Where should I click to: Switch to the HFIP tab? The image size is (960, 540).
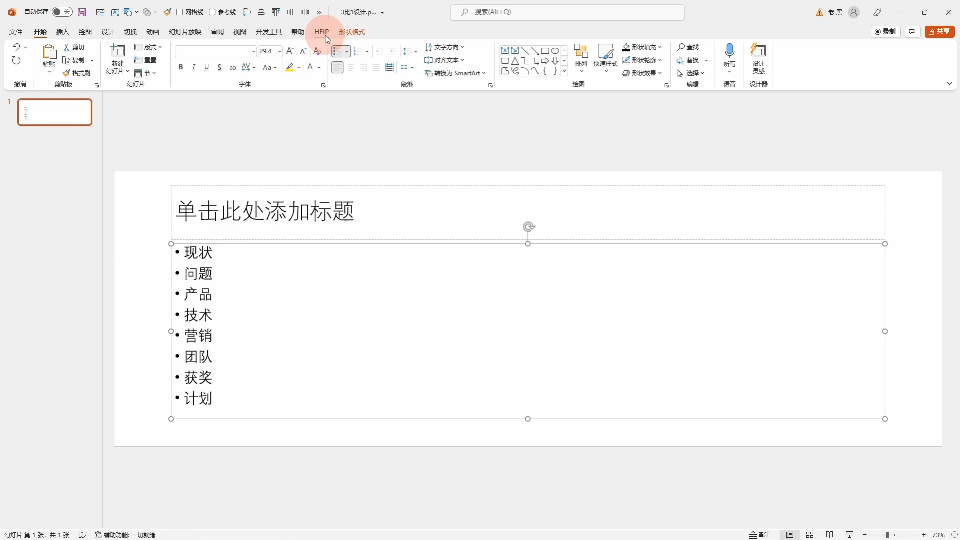point(321,32)
